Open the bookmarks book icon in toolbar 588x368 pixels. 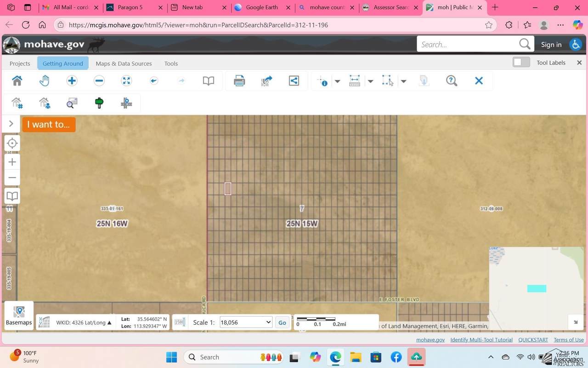[x=209, y=81]
